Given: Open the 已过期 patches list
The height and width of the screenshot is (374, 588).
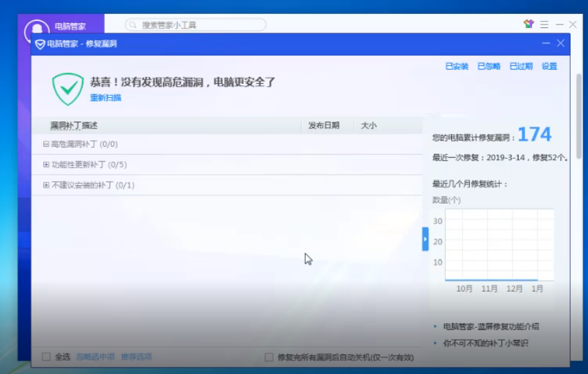Looking at the screenshot, I should [x=521, y=66].
